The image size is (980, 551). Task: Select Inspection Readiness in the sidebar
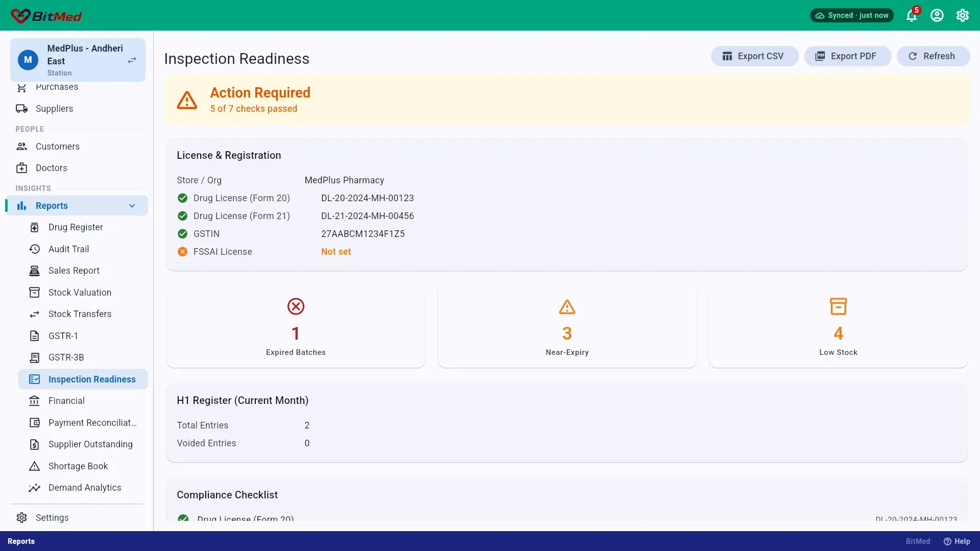(83, 379)
